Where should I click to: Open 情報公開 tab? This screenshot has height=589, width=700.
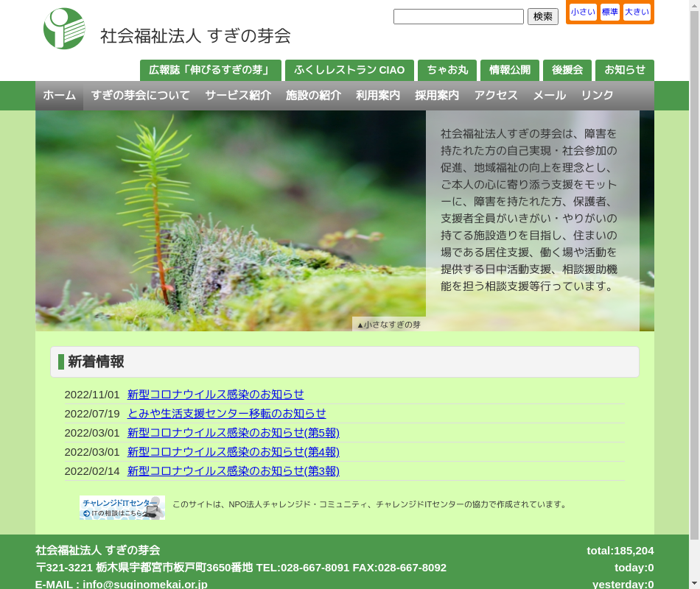point(510,70)
